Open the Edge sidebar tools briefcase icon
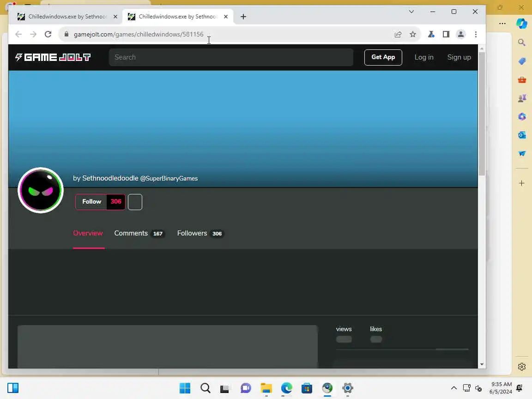 522,80
